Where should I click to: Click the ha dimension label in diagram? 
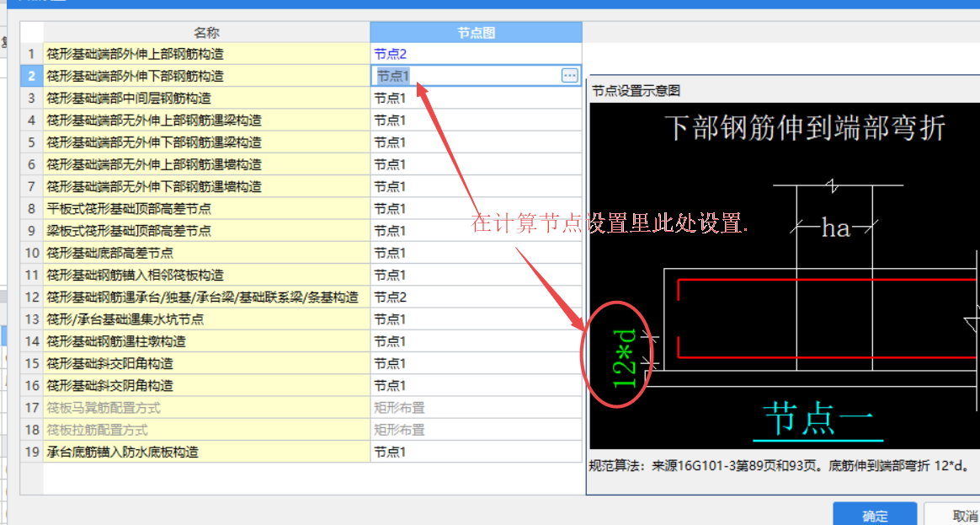[836, 228]
